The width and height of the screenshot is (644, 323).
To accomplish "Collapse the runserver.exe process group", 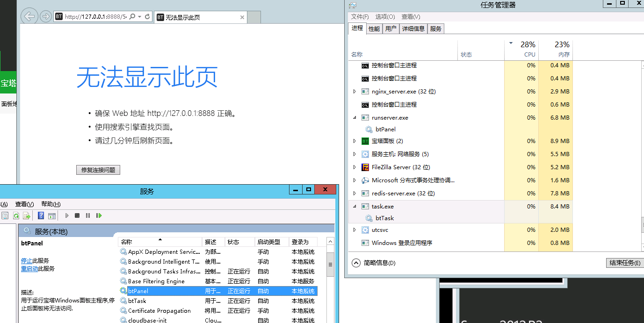I will click(x=355, y=118).
